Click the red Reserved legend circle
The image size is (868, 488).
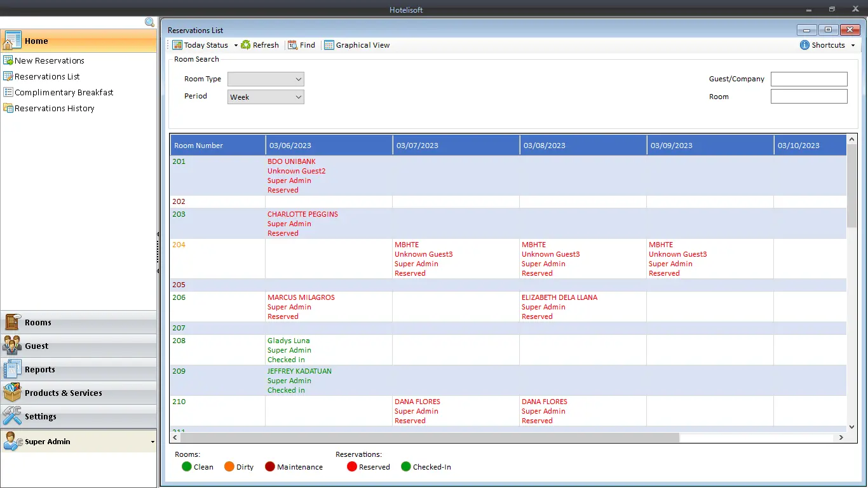pos(352,466)
